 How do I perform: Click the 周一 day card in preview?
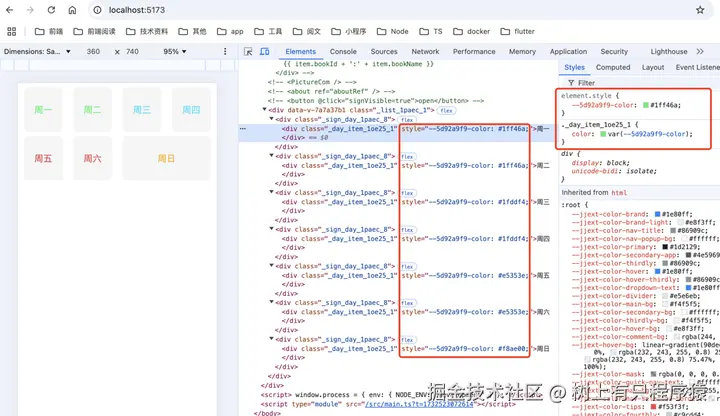[43, 110]
